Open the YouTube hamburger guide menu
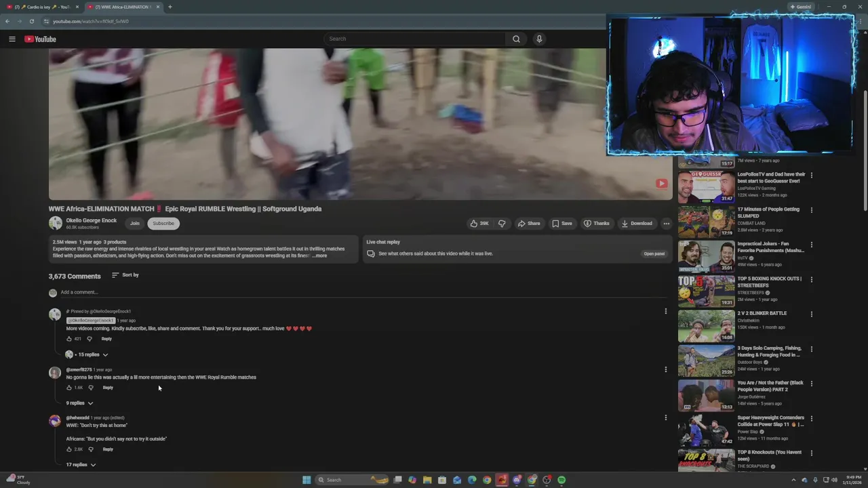Screen dimensions: 868x488 (12, 39)
